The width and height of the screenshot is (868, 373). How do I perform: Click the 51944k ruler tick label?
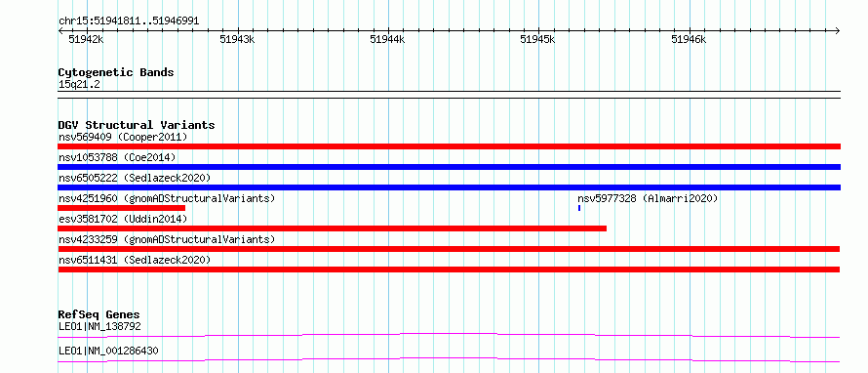click(x=387, y=39)
